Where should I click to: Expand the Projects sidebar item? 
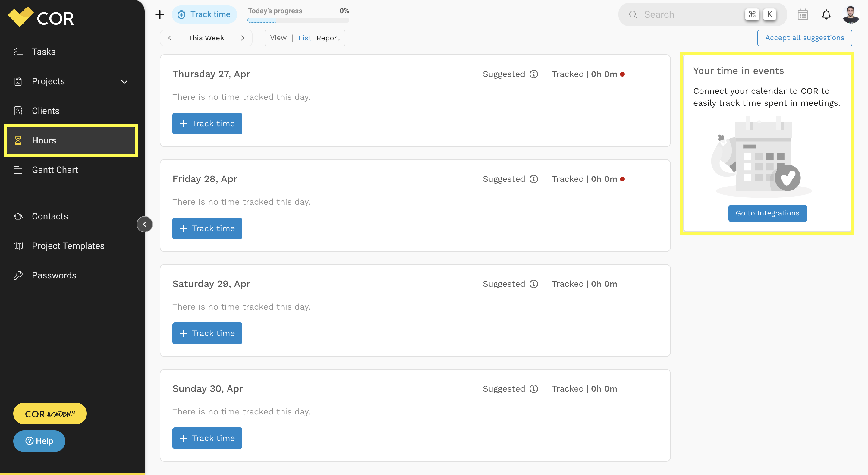[x=124, y=81]
